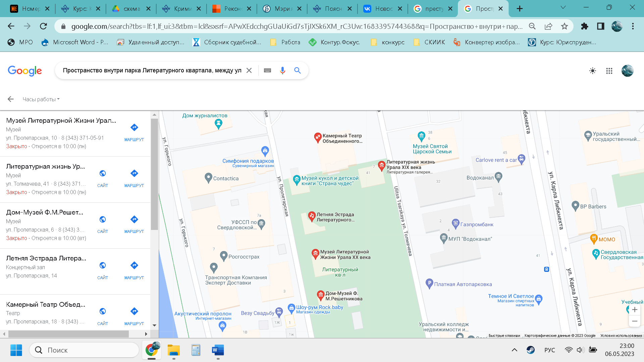The height and width of the screenshot is (362, 644).
Task: Click Платная Автопарковка parking icon
Action: tap(429, 284)
